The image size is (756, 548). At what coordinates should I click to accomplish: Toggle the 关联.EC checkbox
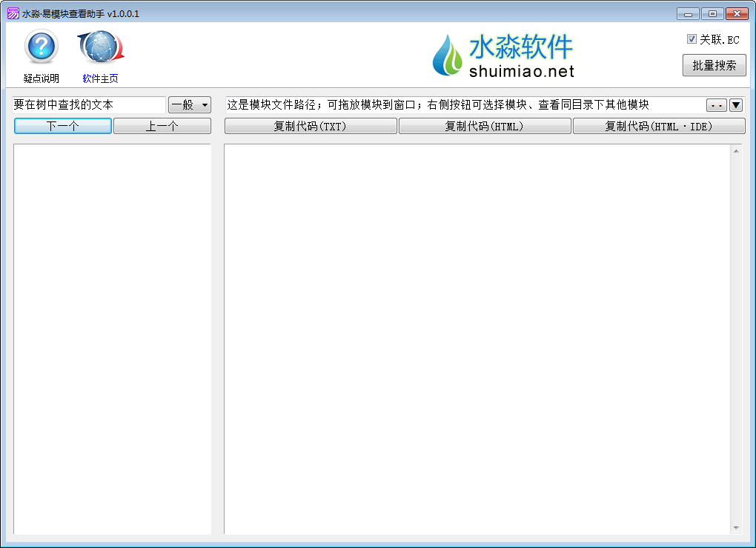[x=692, y=39]
